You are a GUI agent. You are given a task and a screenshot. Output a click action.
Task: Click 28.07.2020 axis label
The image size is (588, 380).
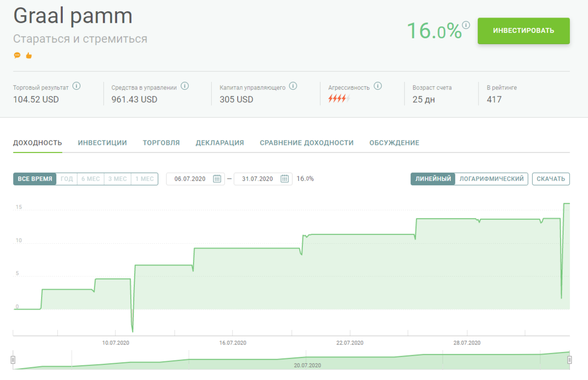point(467,343)
